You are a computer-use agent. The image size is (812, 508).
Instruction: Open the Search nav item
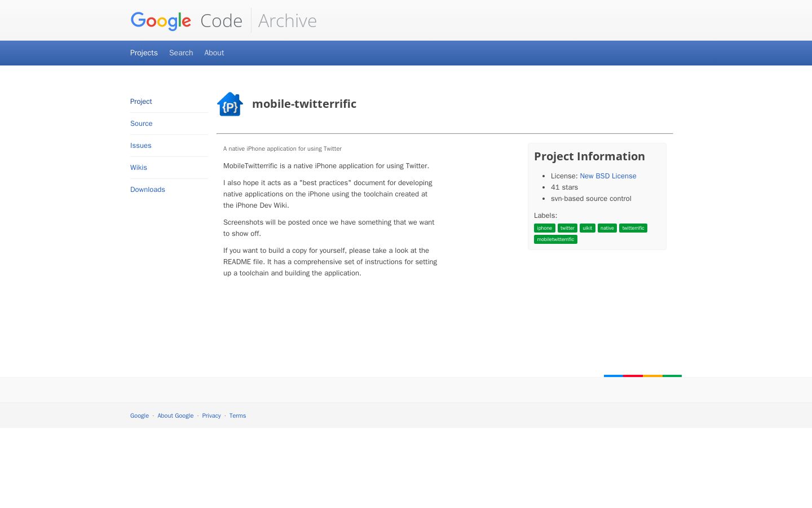pos(181,53)
